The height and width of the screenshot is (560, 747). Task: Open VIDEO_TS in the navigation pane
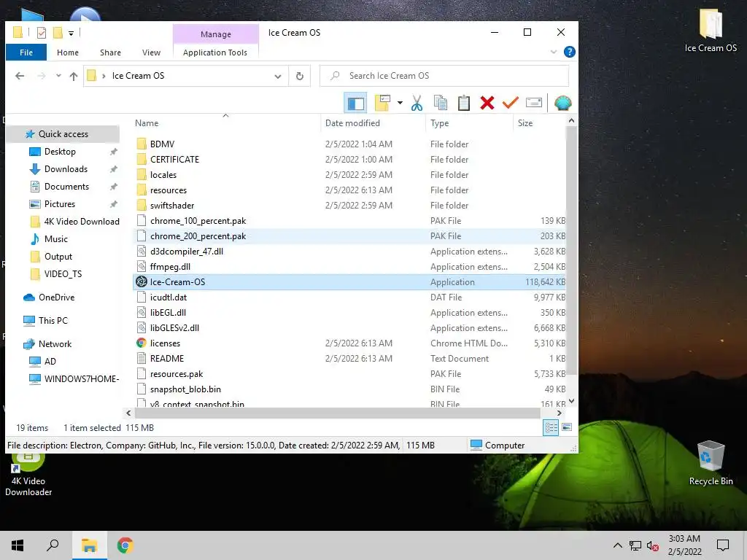(x=63, y=274)
